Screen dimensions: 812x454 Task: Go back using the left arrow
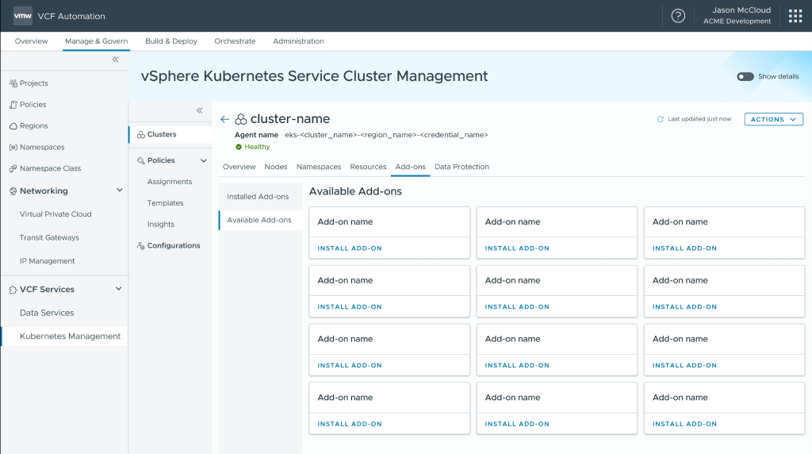[x=225, y=119]
